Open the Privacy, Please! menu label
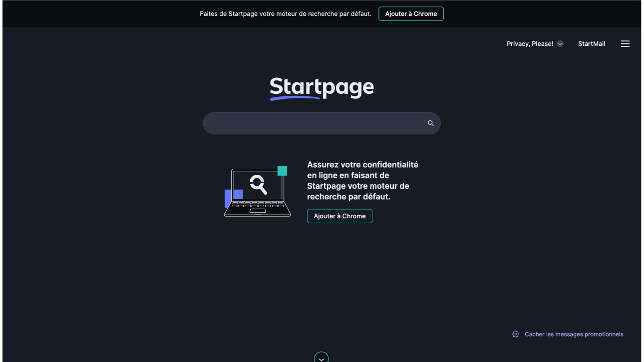 click(530, 44)
